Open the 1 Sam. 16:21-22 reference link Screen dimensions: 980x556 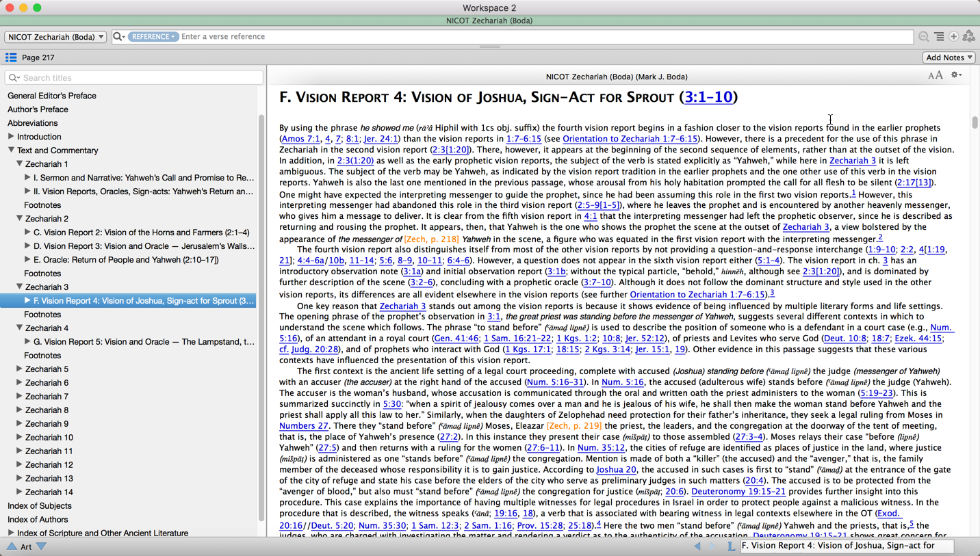click(517, 339)
